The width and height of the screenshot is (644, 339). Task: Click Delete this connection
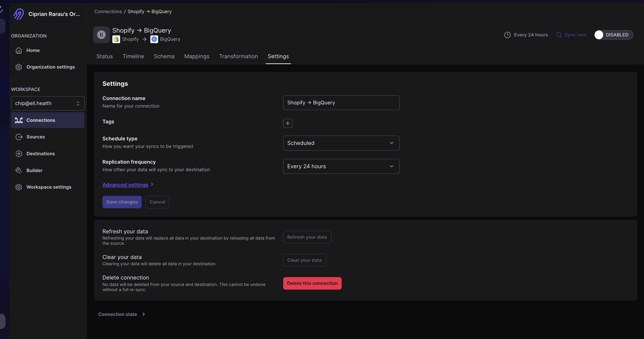click(x=312, y=283)
